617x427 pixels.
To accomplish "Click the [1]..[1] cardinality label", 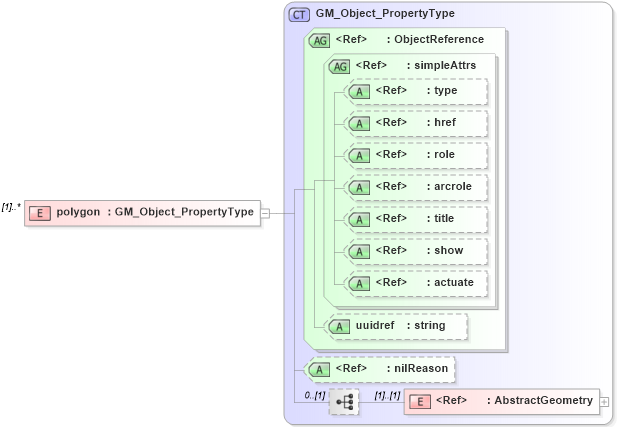I will coord(387,395).
